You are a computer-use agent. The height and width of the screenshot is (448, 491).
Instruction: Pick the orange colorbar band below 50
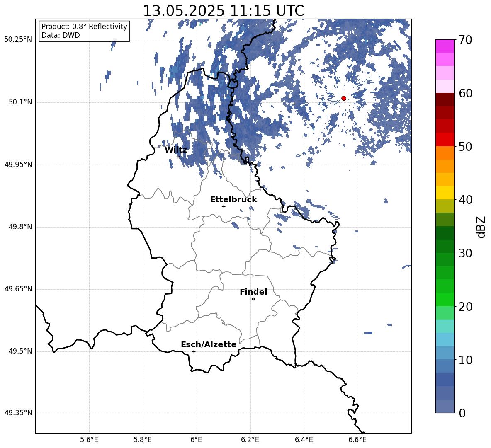click(x=445, y=153)
